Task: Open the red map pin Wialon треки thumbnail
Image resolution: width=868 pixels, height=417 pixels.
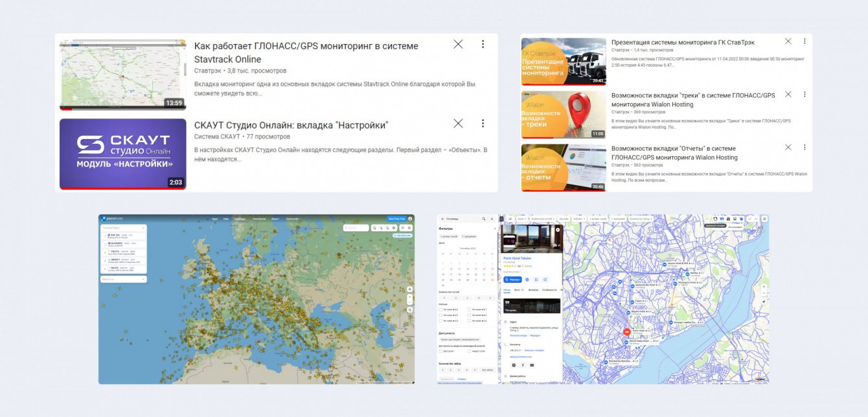Action: click(564, 115)
